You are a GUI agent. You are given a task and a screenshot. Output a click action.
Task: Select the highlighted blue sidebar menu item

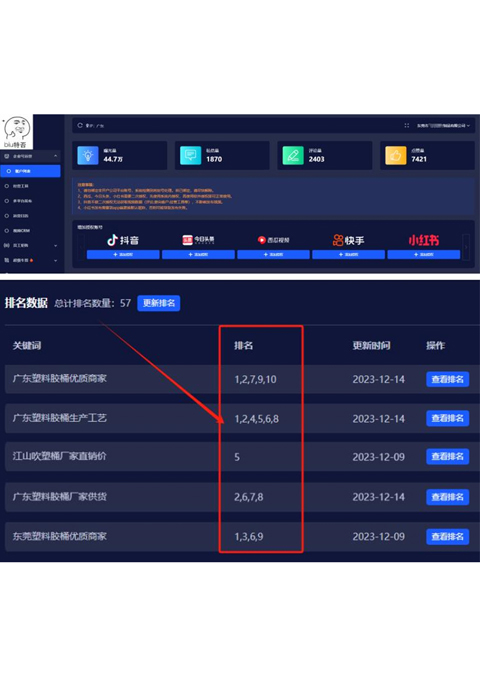pos(30,171)
